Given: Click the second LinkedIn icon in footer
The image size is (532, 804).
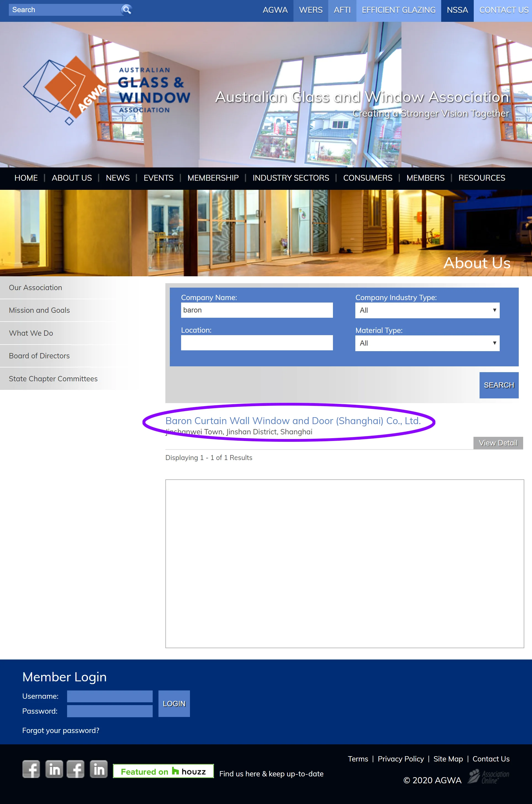Looking at the screenshot, I should tap(99, 769).
